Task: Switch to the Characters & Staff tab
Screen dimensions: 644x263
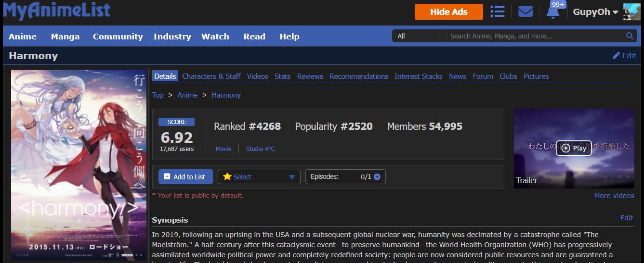Action: 211,76
